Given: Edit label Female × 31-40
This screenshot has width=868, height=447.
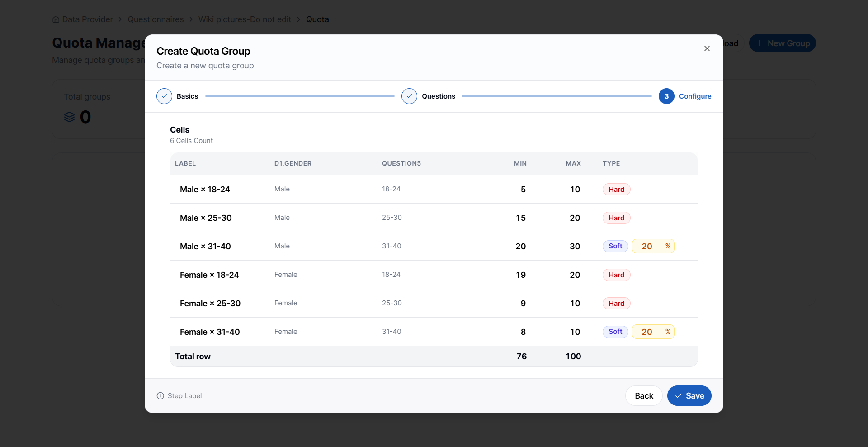Looking at the screenshot, I should [x=210, y=332].
